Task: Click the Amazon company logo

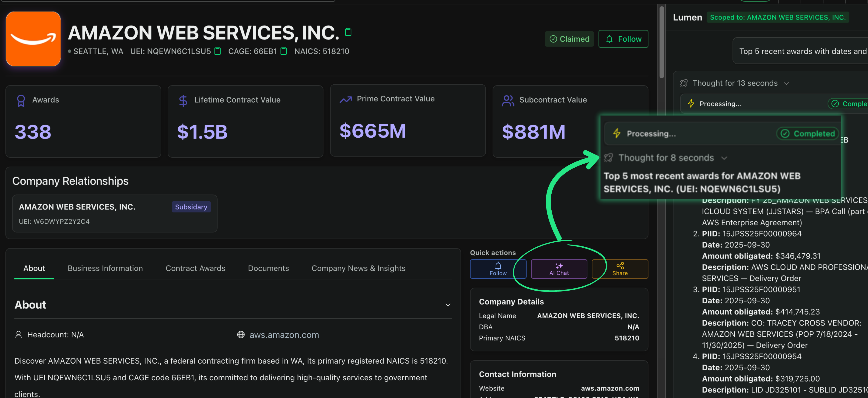Action: (x=33, y=39)
